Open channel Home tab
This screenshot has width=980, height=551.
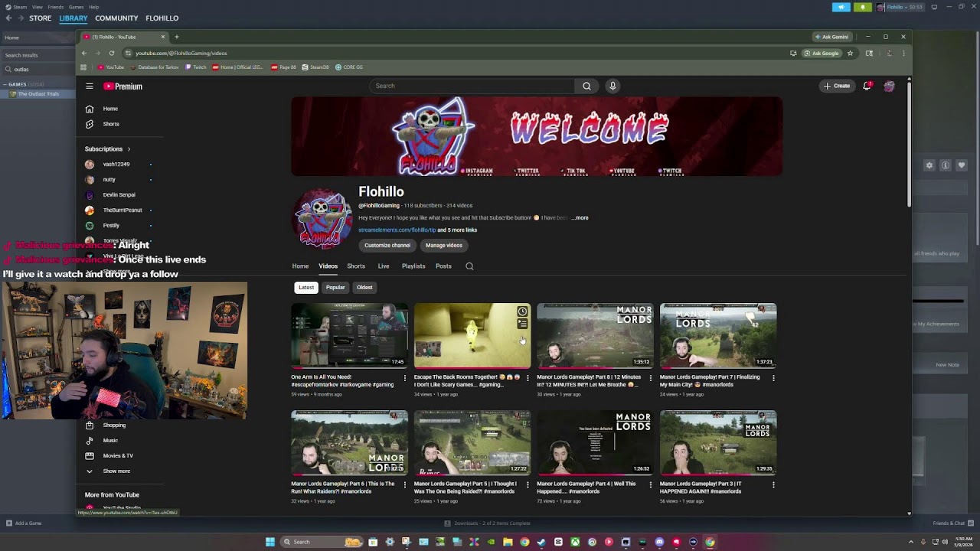300,266
